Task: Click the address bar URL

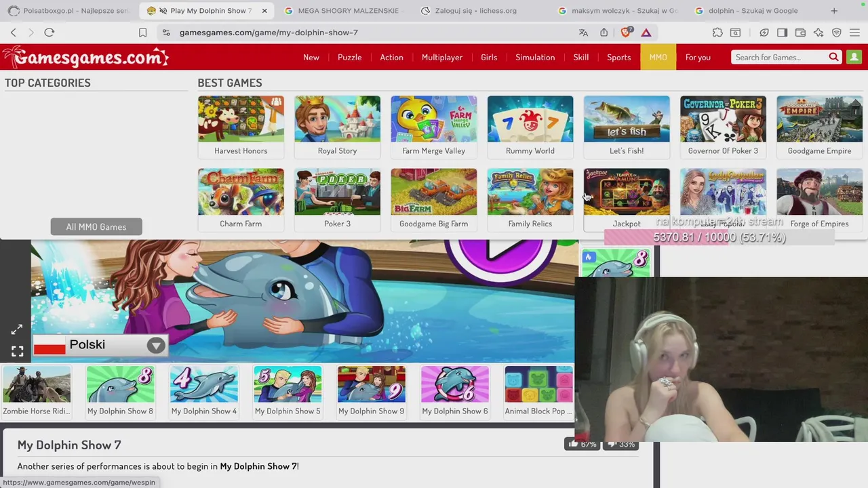Action: (269, 33)
